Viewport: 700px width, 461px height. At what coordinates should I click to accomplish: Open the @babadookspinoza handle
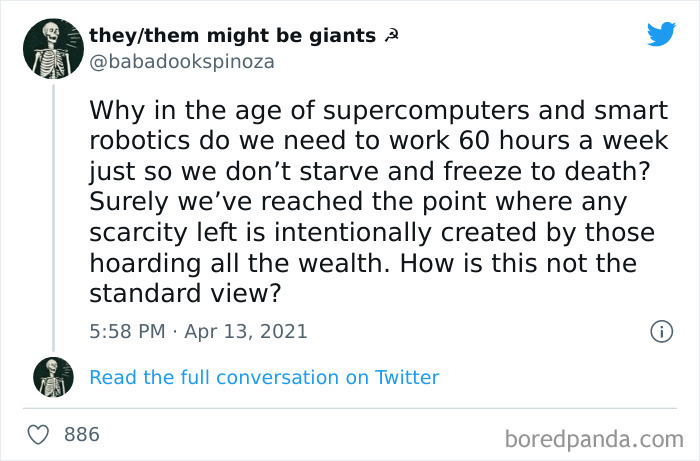point(181,61)
